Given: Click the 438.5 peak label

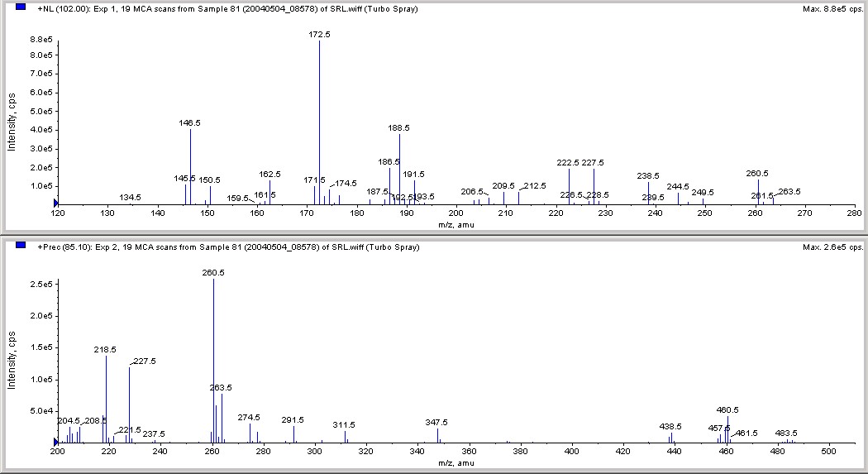Looking at the screenshot, I should 670,427.
